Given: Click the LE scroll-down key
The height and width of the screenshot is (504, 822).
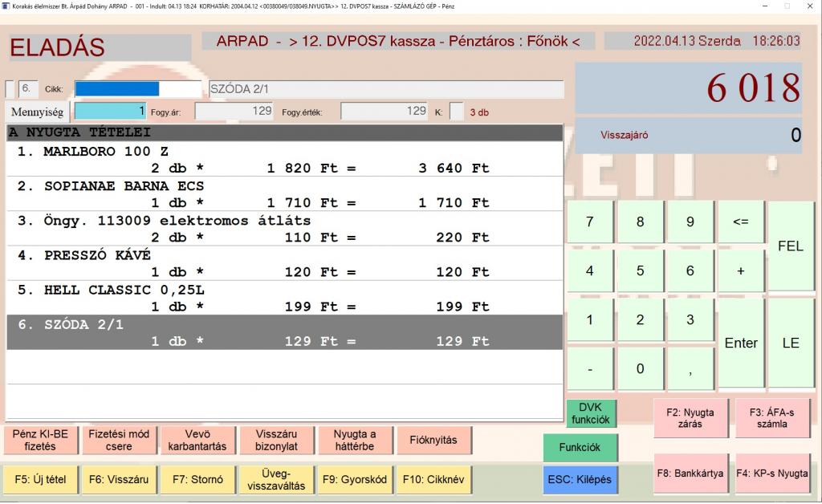Looking at the screenshot, I should pyautogui.click(x=790, y=343).
